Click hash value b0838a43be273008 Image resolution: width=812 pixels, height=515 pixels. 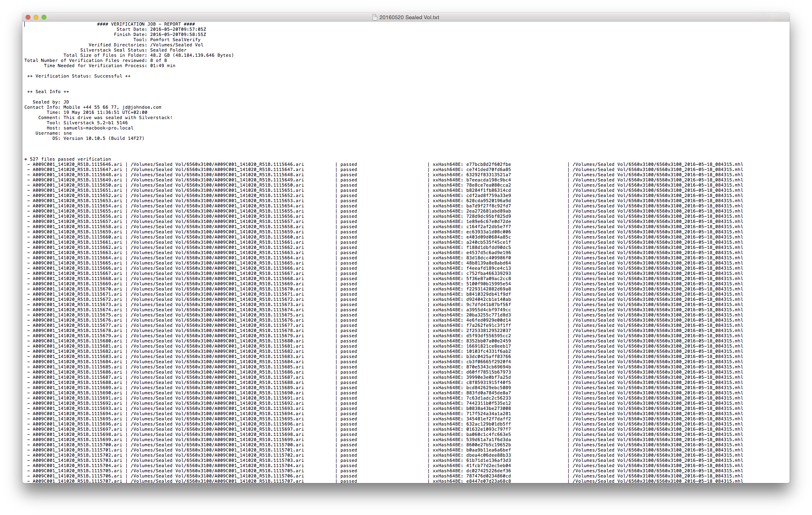pyautogui.click(x=488, y=408)
